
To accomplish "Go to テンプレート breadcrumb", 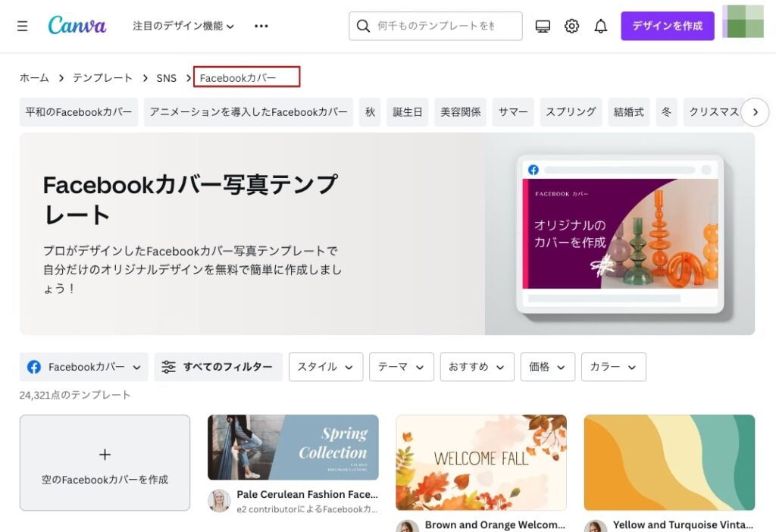I will 102,77.
